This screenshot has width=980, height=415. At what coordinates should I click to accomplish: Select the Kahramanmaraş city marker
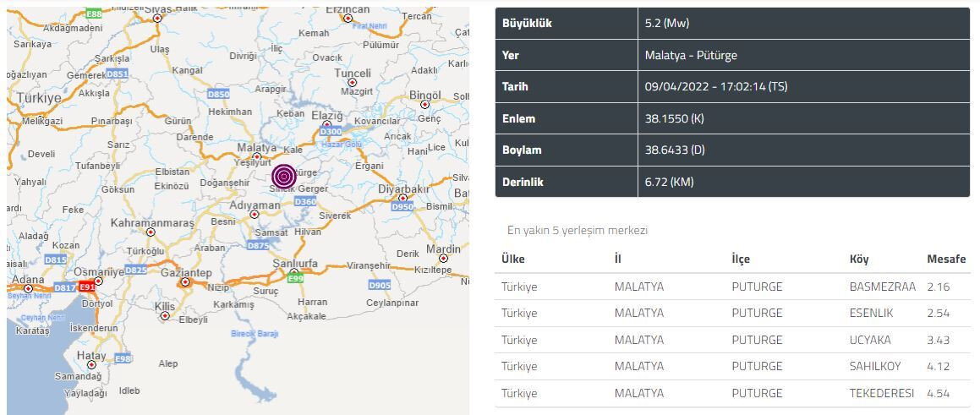151,232
